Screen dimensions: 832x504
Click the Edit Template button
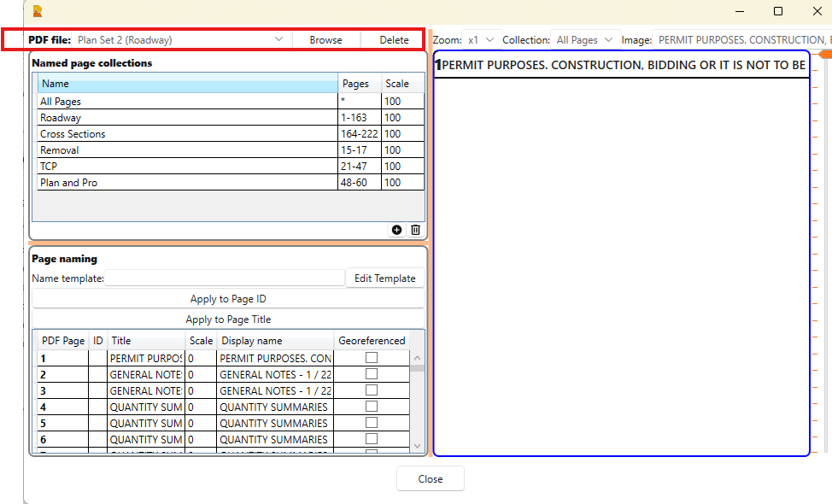click(384, 278)
